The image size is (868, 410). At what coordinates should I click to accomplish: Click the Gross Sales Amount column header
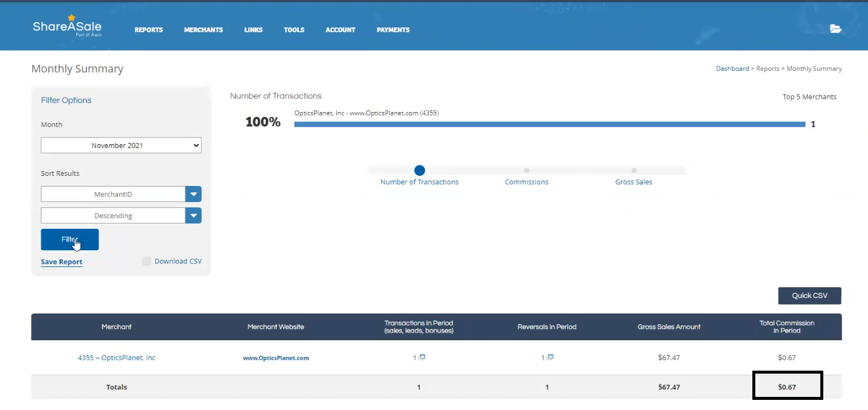(x=669, y=327)
